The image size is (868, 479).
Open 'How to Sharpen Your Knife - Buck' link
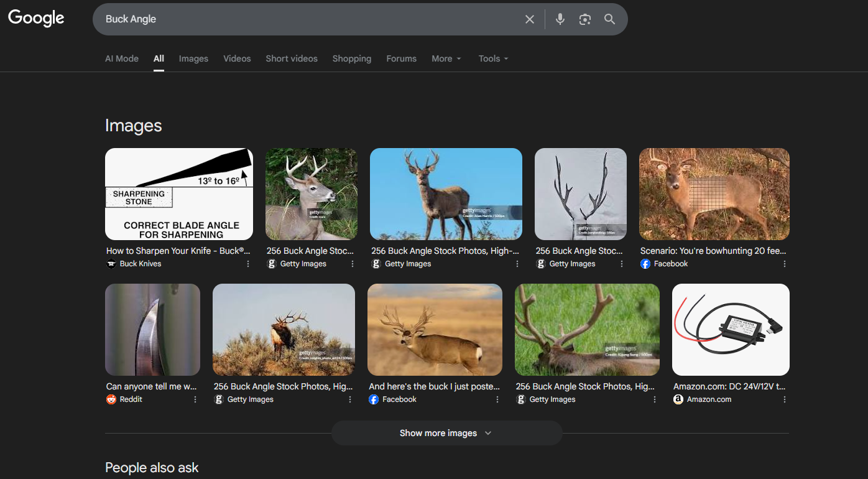click(x=178, y=251)
